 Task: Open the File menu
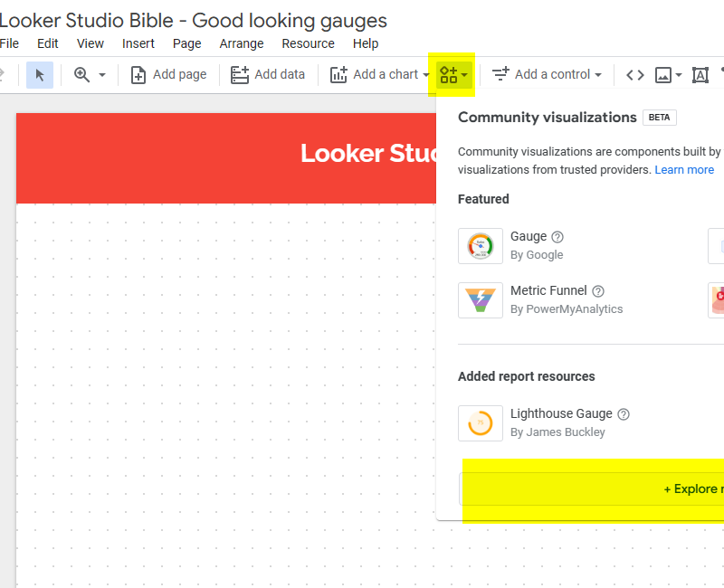click(x=9, y=43)
